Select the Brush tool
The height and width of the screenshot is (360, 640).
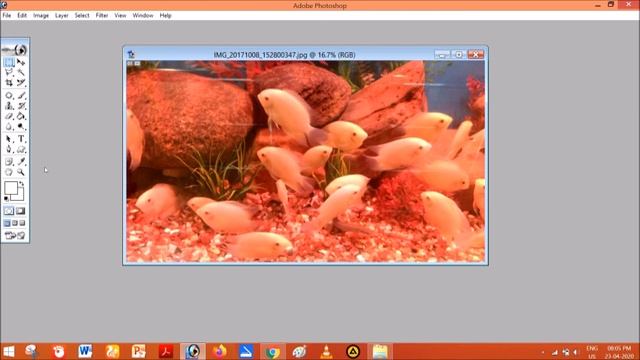21,96
